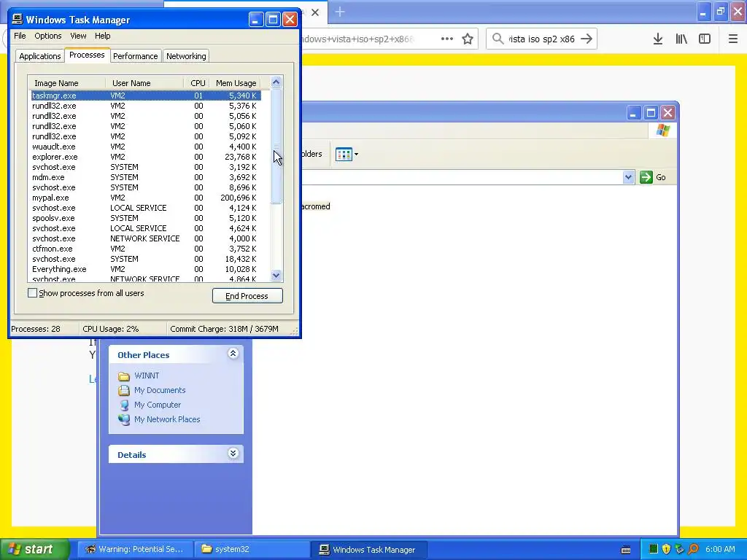The width and height of the screenshot is (747, 560).
Task: Select mdm.exe process row
Action: pyautogui.click(x=146, y=177)
